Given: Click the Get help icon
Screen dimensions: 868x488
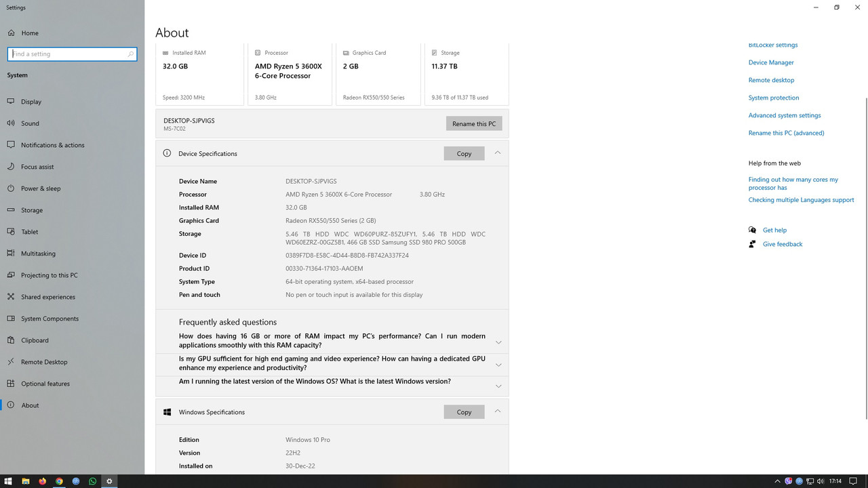Looking at the screenshot, I should coord(752,230).
